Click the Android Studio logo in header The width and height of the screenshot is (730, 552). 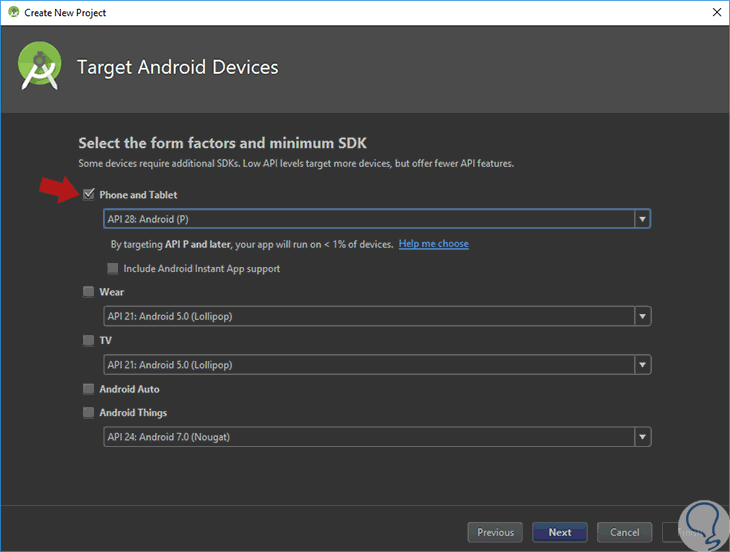click(x=40, y=67)
